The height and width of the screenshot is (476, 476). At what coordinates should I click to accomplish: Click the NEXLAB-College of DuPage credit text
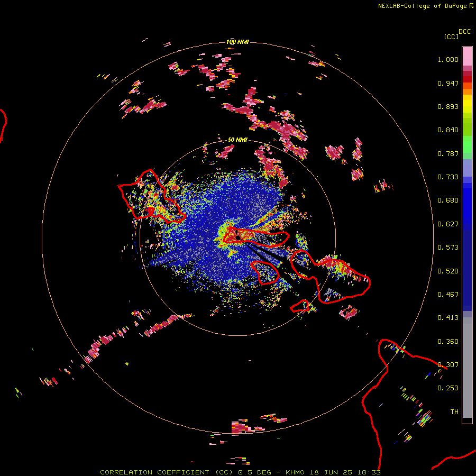point(423,6)
